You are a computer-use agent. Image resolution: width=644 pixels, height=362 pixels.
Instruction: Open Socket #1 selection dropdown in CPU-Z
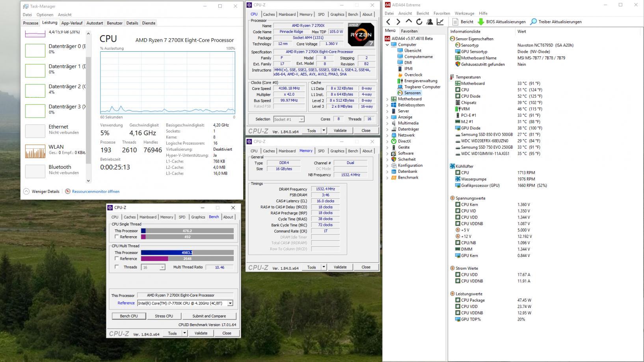pyautogui.click(x=302, y=119)
